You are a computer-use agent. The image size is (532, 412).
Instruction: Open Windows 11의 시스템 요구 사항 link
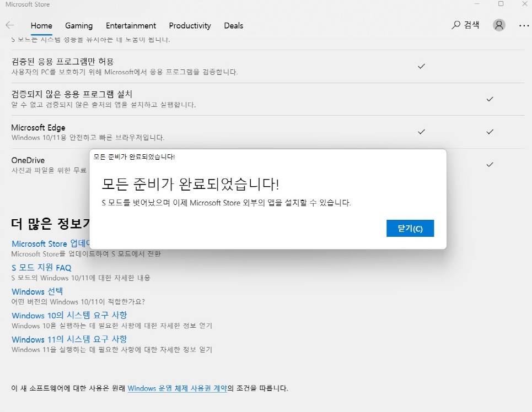(x=69, y=339)
